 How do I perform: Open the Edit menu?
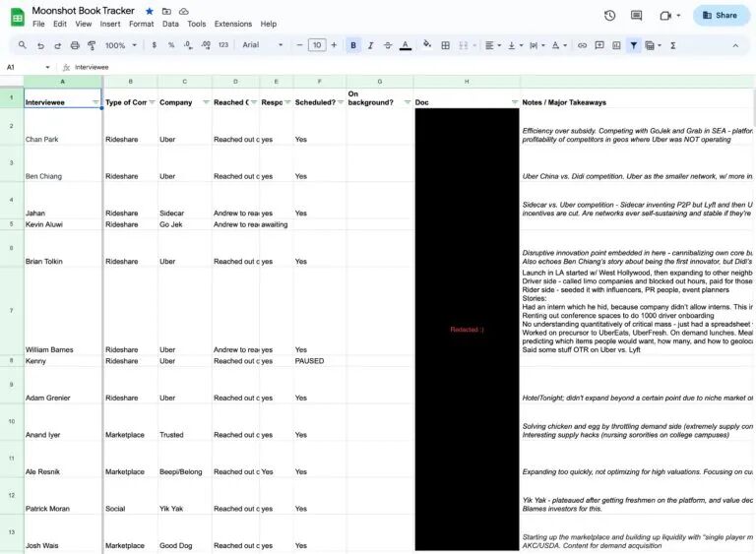pyautogui.click(x=60, y=24)
